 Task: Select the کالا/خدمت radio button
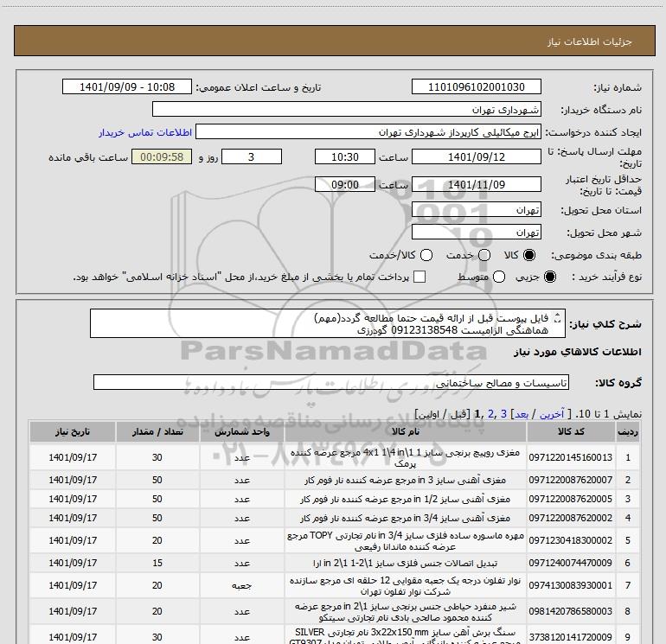pos(426,255)
